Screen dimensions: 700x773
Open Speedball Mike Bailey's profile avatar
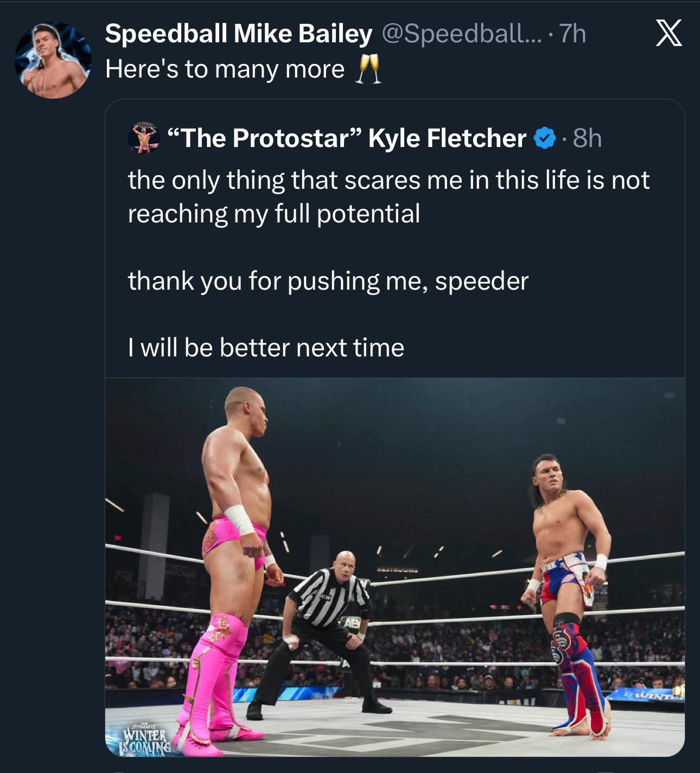coord(53,60)
